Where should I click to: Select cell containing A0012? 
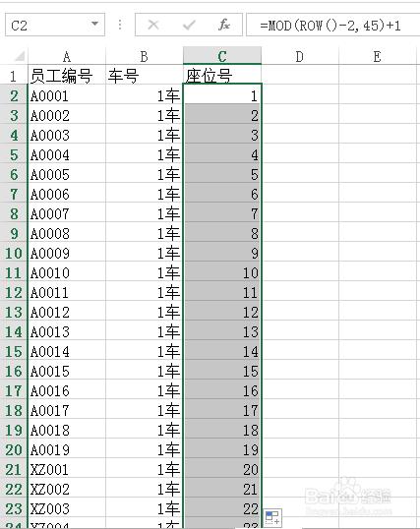(67, 312)
